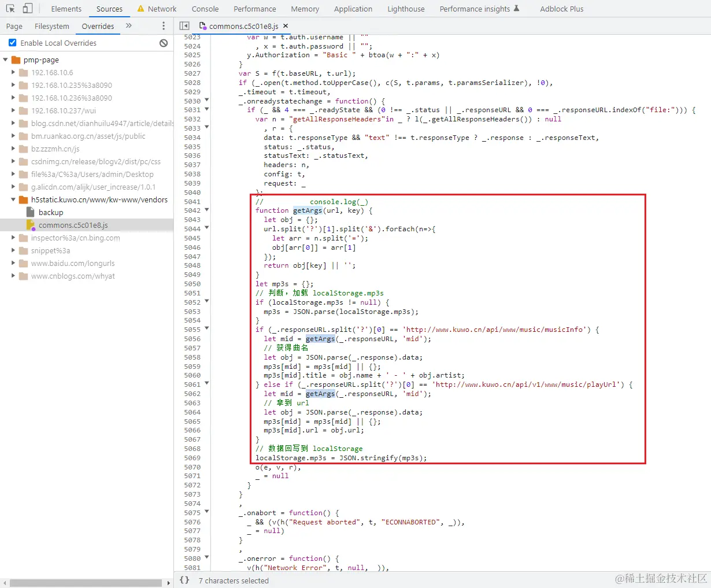Clear local overrides configuration icon
Screen dimensions: 711x588
164,43
